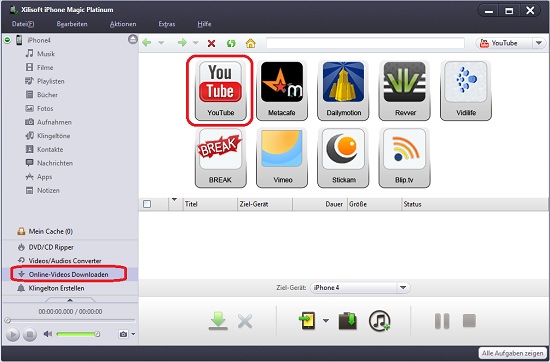Open the Extras menu
The image size is (550, 362).
[167, 24]
